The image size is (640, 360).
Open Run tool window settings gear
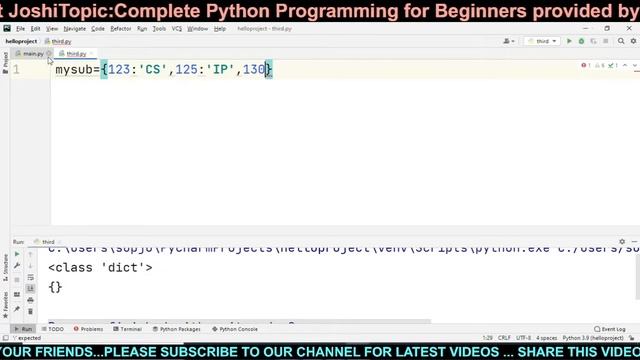622,242
